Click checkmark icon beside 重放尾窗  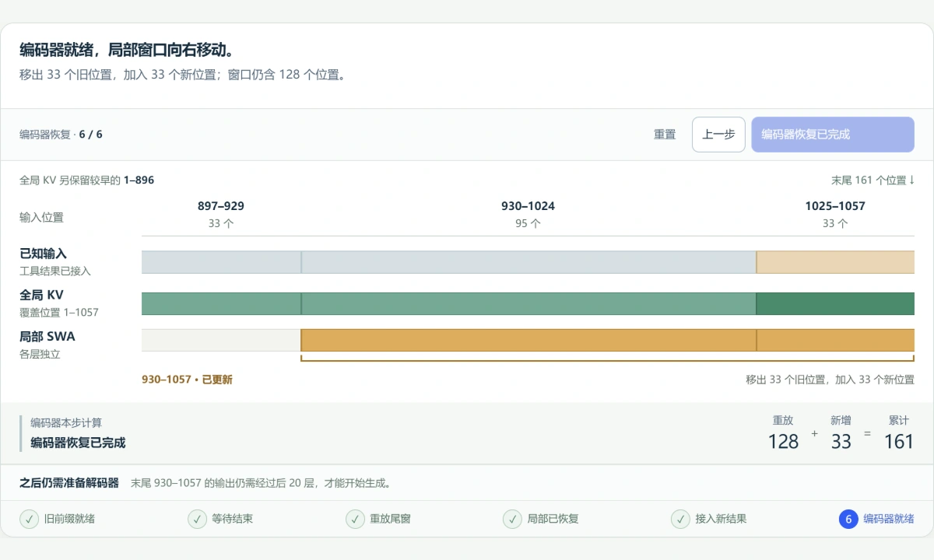click(x=355, y=519)
